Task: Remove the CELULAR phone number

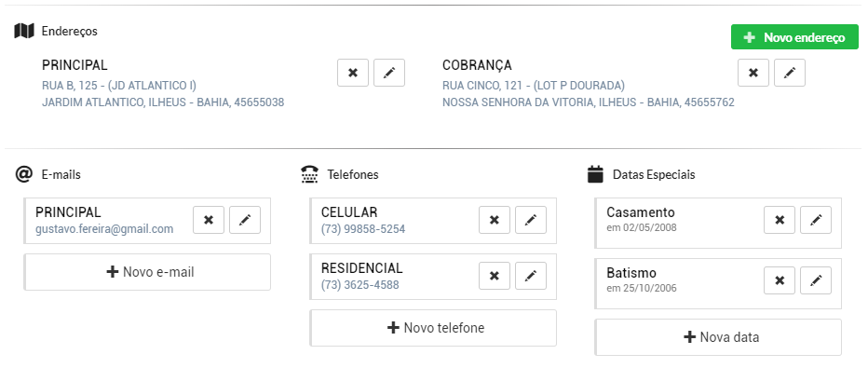Action: (495, 220)
